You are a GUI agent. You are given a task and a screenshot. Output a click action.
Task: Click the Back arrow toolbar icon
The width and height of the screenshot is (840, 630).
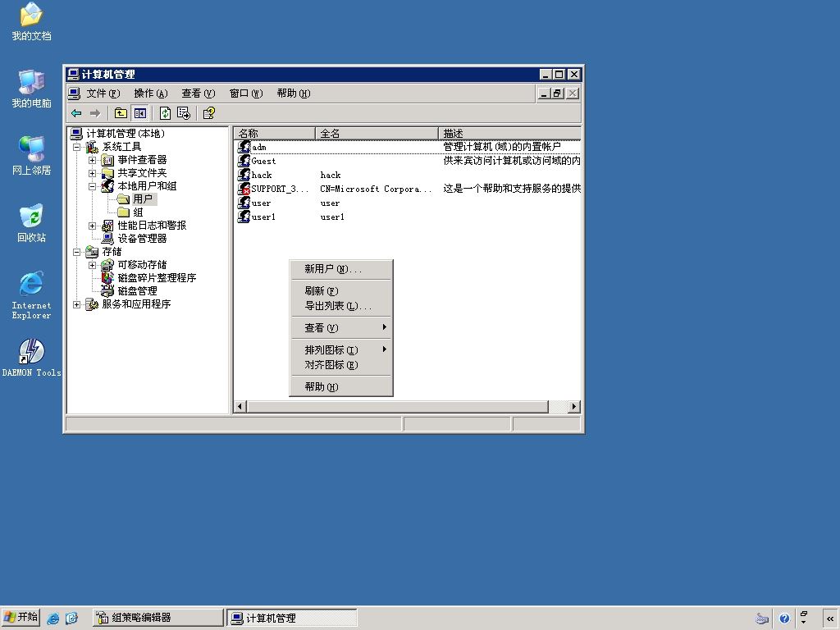point(76,113)
